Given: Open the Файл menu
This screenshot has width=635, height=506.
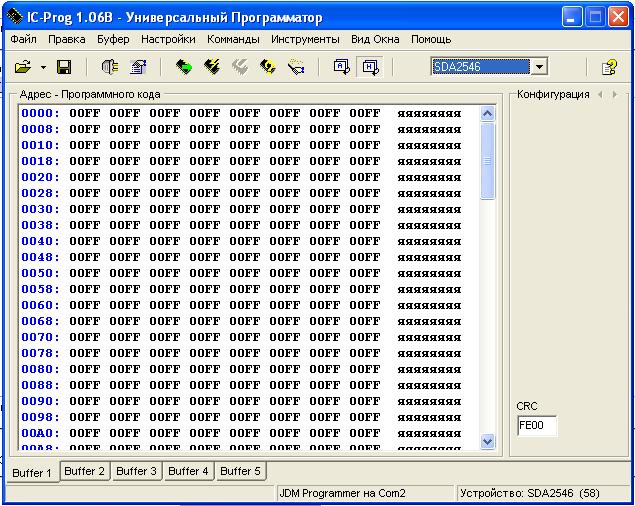Looking at the screenshot, I should point(23,39).
